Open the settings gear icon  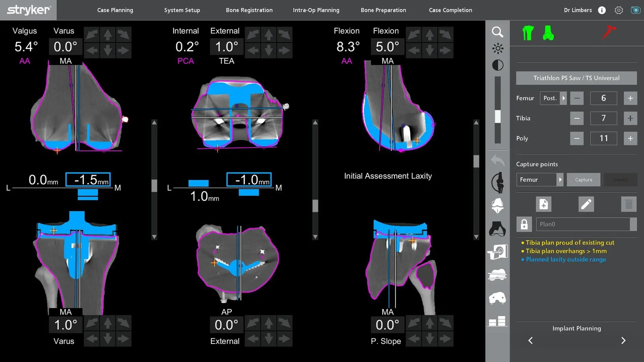point(619,10)
